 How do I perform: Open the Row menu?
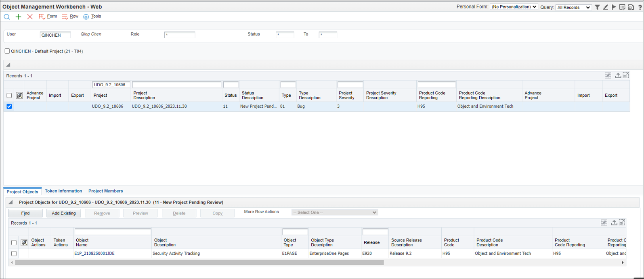[x=70, y=17]
